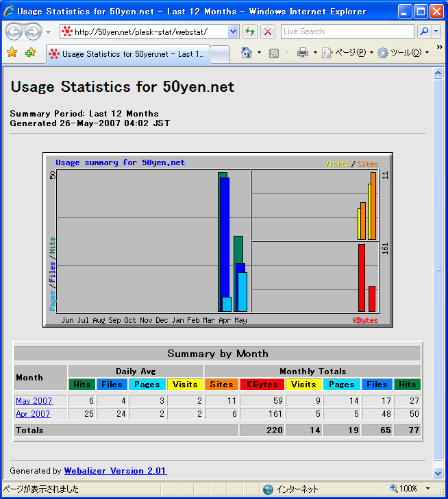Click the Forward navigation button
This screenshot has height=499, width=448.
click(32, 32)
